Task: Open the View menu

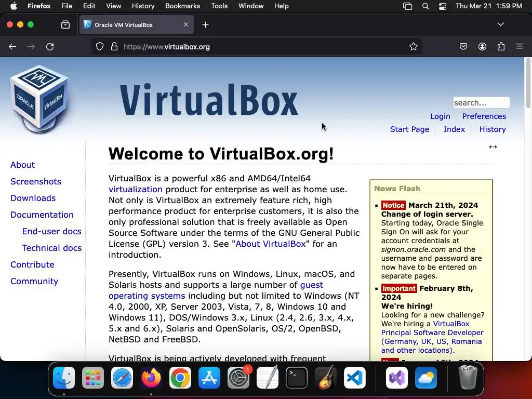Action: 114,6
